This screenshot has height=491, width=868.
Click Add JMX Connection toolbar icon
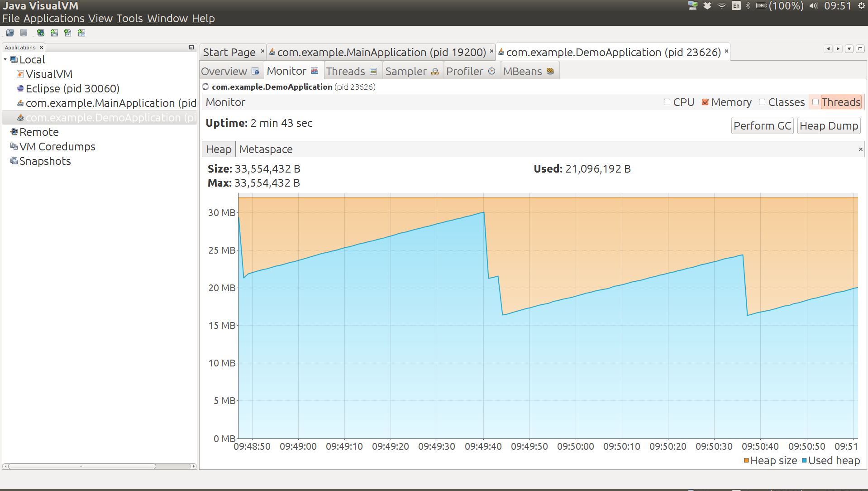[54, 33]
